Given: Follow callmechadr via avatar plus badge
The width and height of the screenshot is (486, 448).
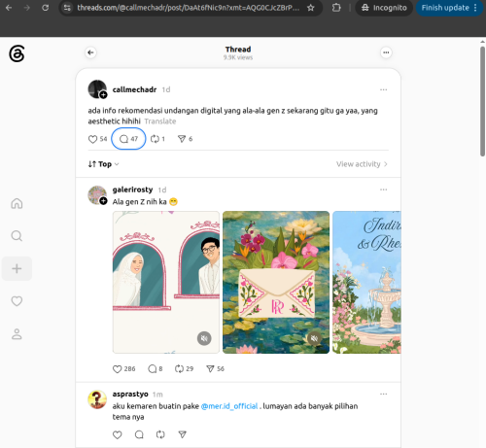Looking at the screenshot, I should point(103,95).
